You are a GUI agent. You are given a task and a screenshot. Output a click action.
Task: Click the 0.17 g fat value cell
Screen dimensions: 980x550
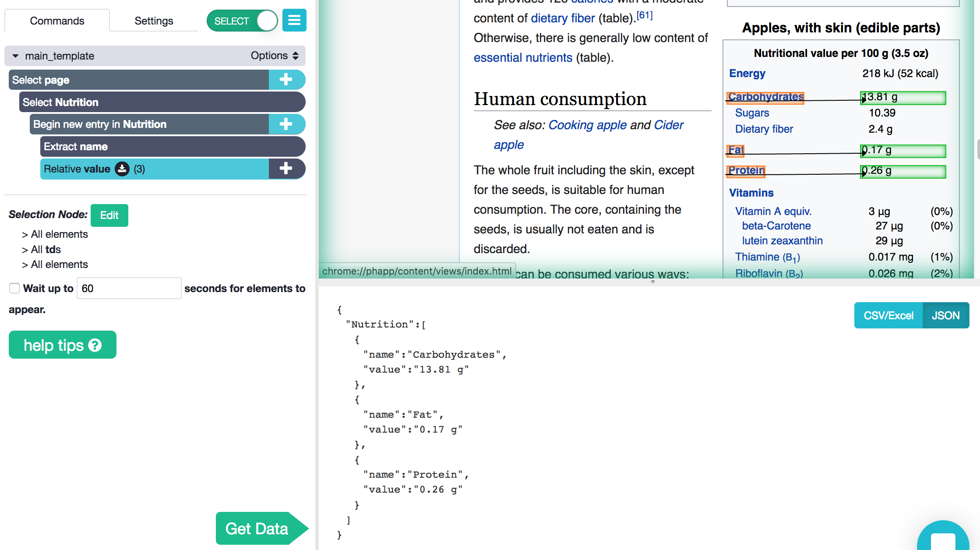(x=903, y=151)
